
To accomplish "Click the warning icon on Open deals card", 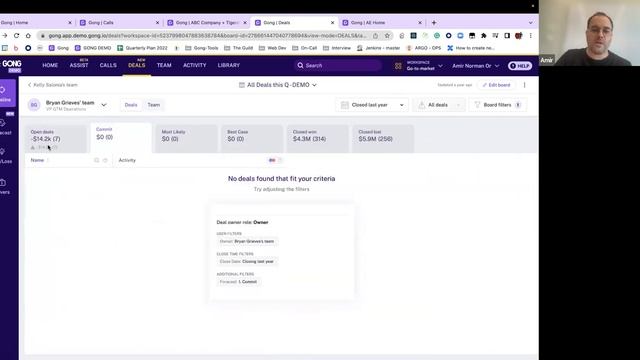I will (33, 147).
